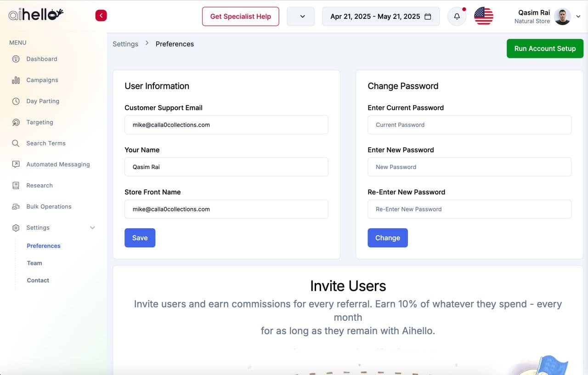Open the empty dropdown in header
This screenshot has width=588, height=375.
(301, 17)
